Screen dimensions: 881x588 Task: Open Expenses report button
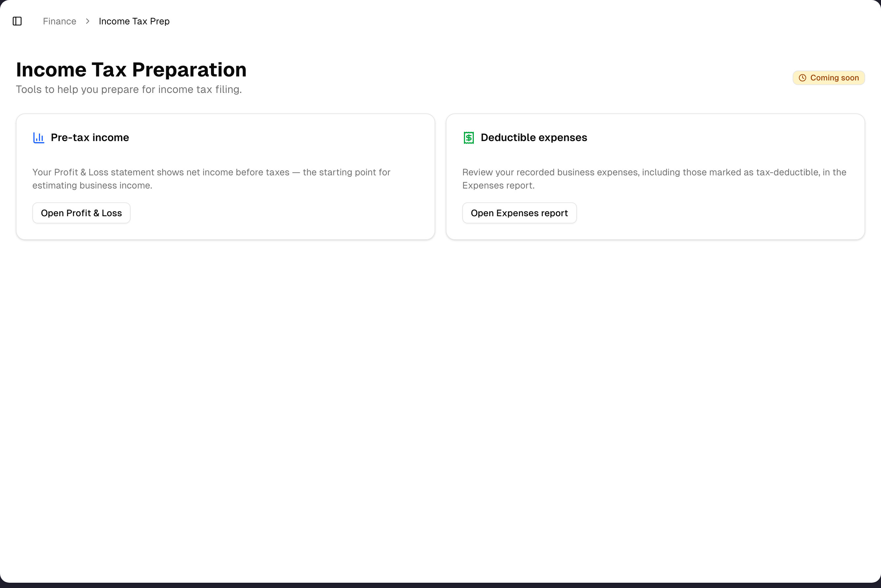(x=519, y=213)
